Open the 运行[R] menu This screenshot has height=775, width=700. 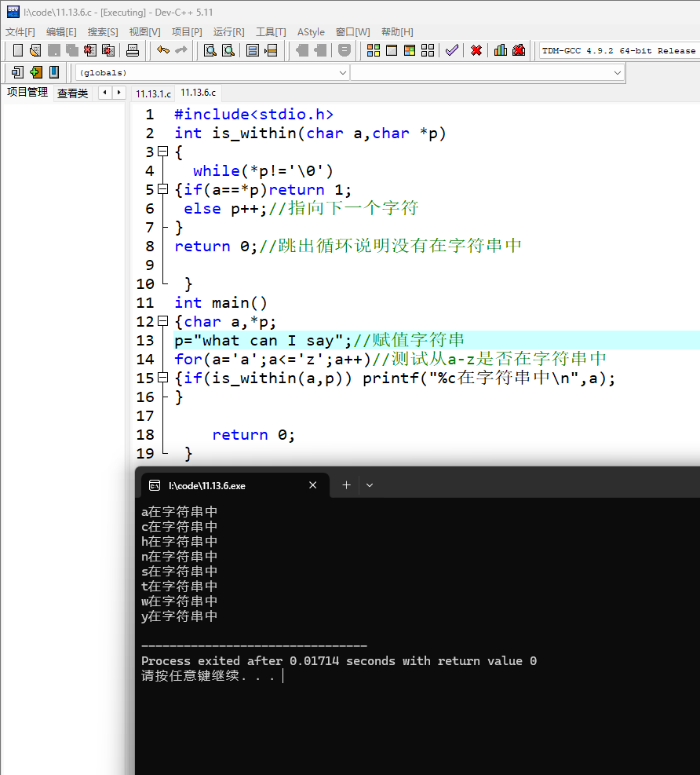click(228, 32)
